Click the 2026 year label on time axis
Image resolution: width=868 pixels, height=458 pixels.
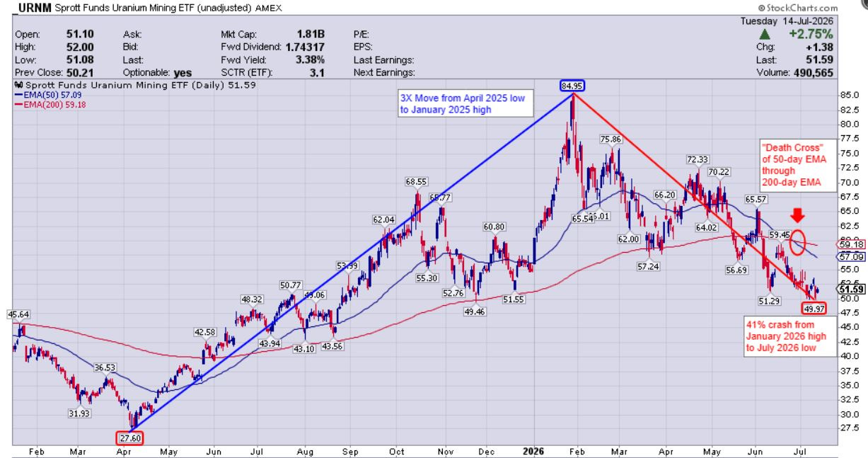(x=533, y=450)
